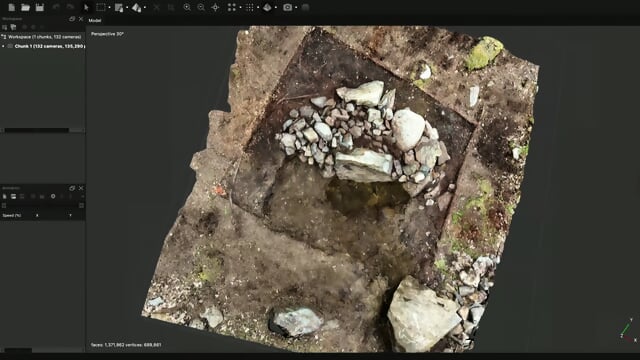Open the point cloud display mode dropdown
Image resolution: width=640 pixels, height=360 pixels.
(240, 7)
